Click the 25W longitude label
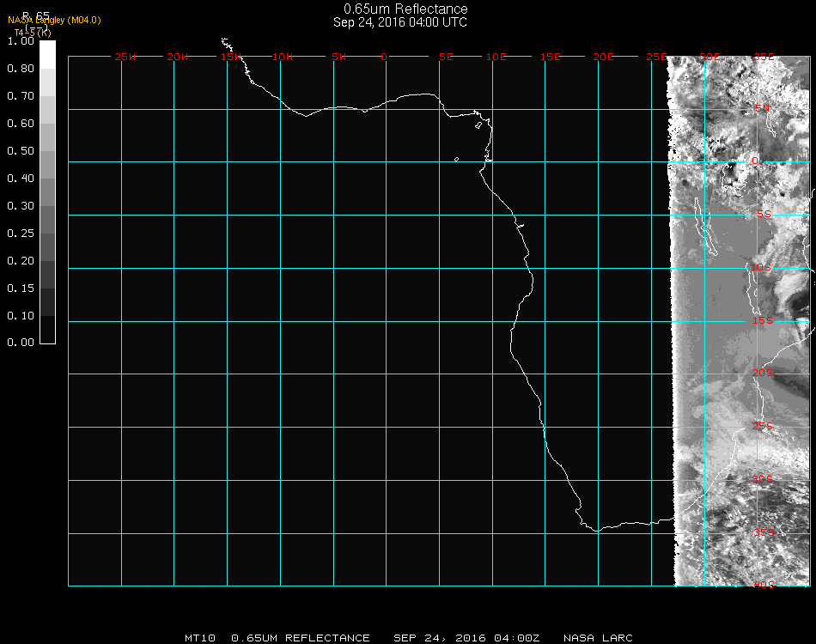The width and height of the screenshot is (816, 644). [125, 57]
